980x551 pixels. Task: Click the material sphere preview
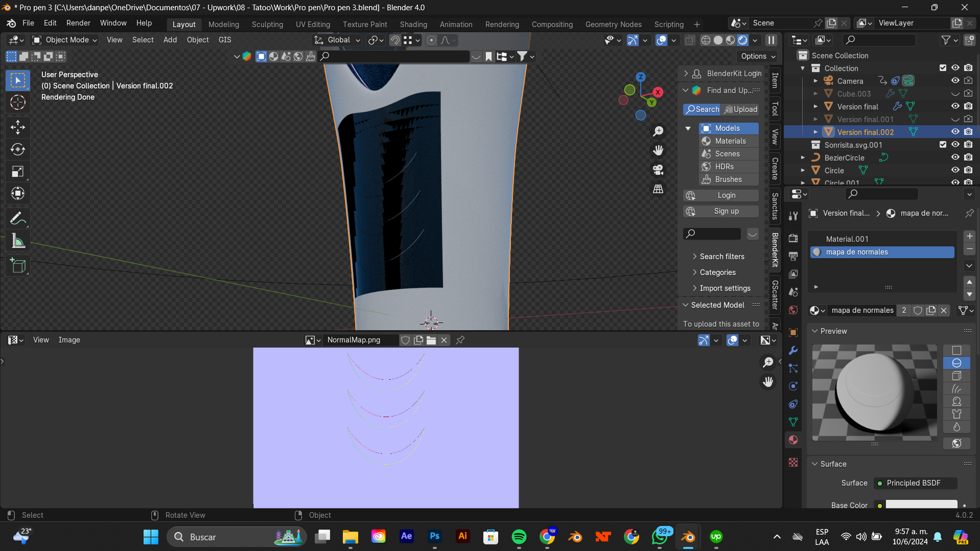(874, 392)
